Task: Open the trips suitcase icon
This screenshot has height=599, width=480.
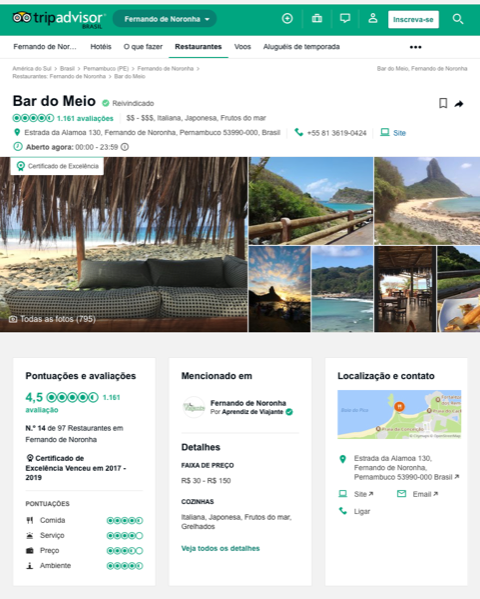Action: click(317, 18)
